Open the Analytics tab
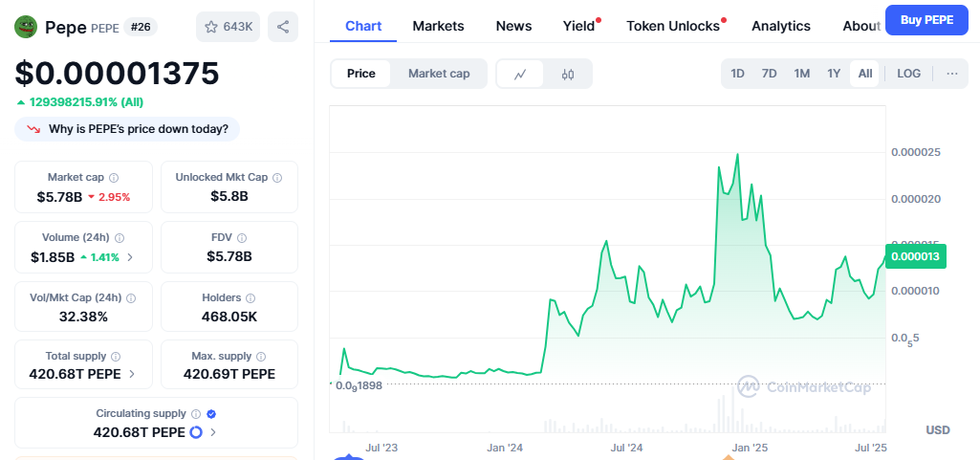The image size is (980, 460). (x=780, y=26)
